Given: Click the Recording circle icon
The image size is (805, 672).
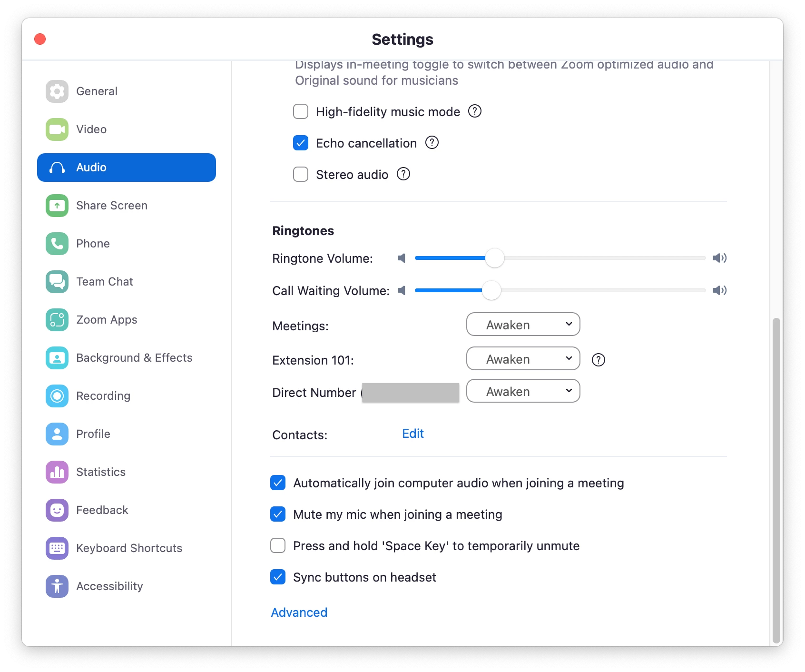Looking at the screenshot, I should (x=57, y=396).
